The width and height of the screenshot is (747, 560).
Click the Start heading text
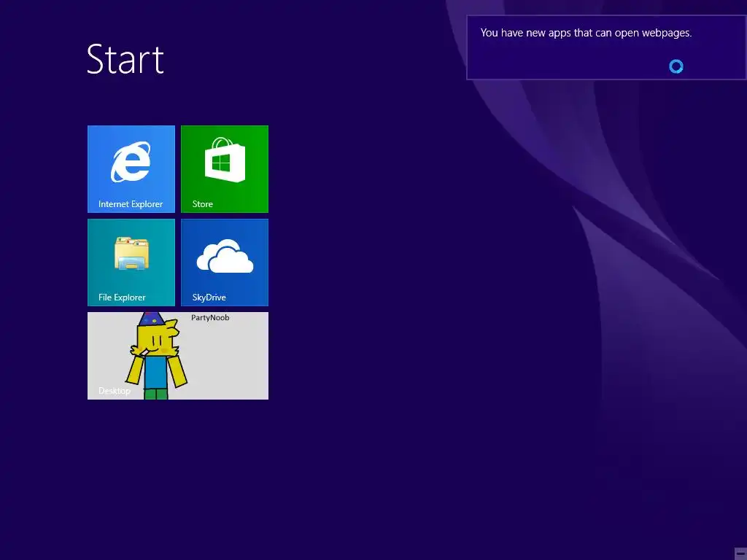point(125,60)
